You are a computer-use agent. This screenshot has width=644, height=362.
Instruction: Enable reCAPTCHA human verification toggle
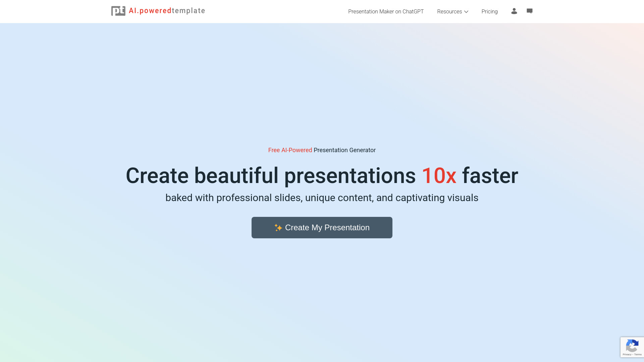[x=632, y=347]
